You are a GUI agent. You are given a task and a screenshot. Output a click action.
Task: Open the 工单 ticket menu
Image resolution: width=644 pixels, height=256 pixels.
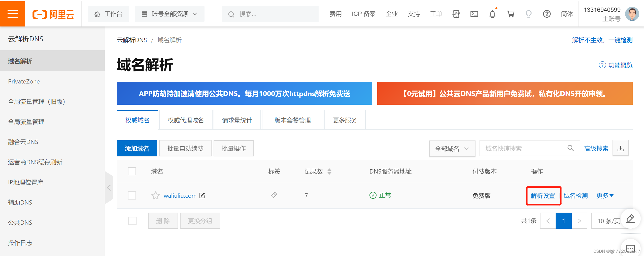coord(436,14)
